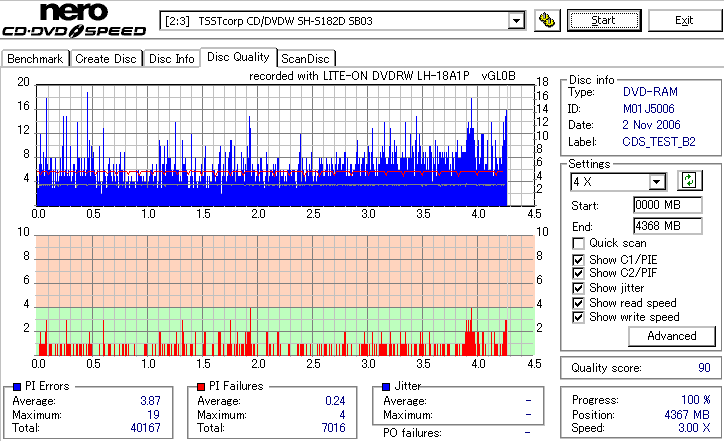This screenshot has width=724, height=441.
Task: Expand the drive selection dropdown arrow
Action: coord(516,21)
